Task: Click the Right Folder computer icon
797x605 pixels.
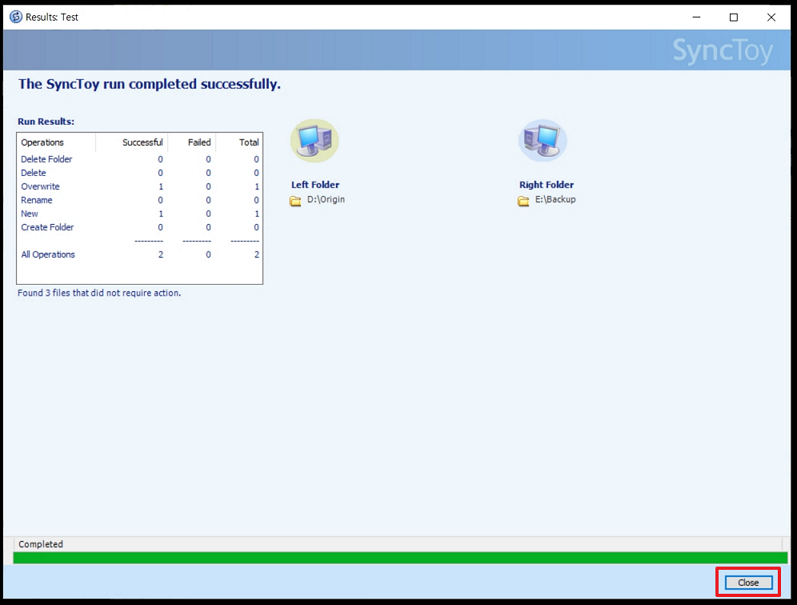Action: [x=542, y=141]
